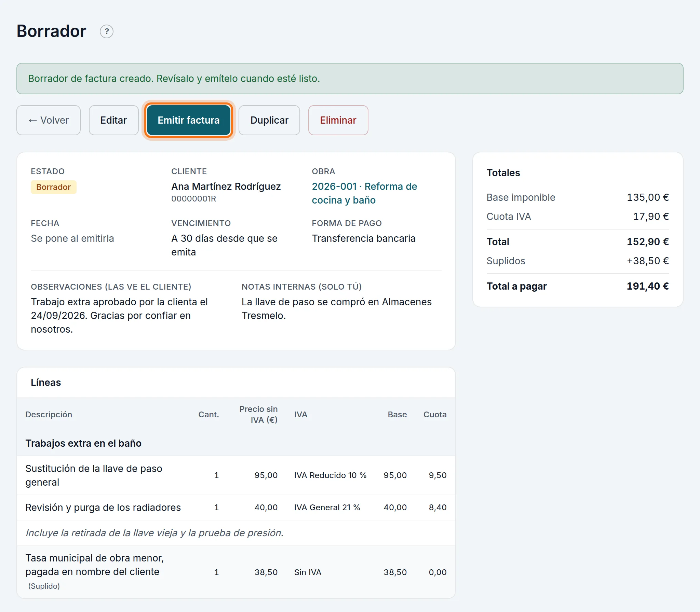Click the 'Sin IVA' cell
The width and height of the screenshot is (700, 612).
[x=308, y=572]
